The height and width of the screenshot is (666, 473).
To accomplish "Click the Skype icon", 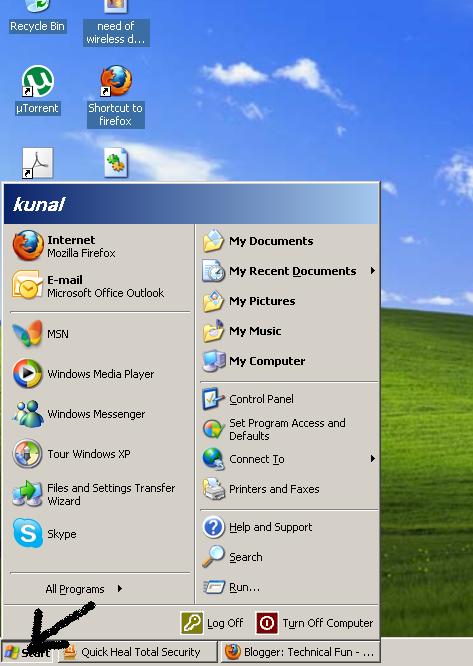I will 28,533.
